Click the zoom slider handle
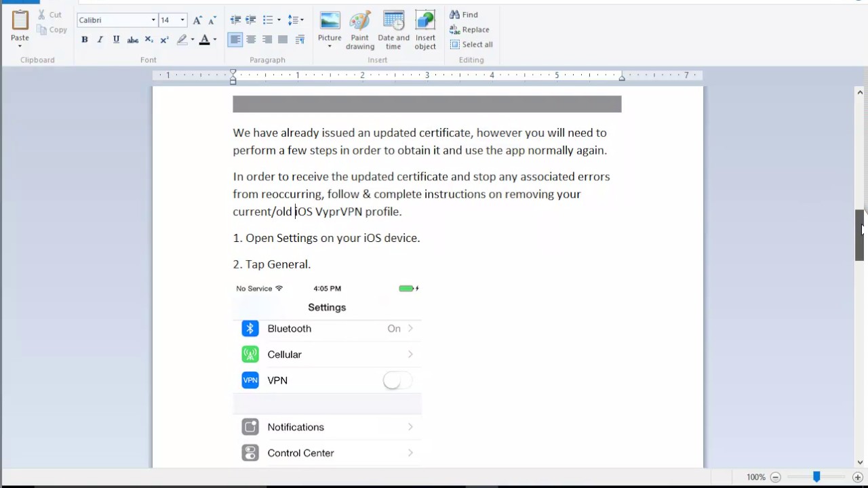Screen dimensions: 868x488 click(816, 477)
